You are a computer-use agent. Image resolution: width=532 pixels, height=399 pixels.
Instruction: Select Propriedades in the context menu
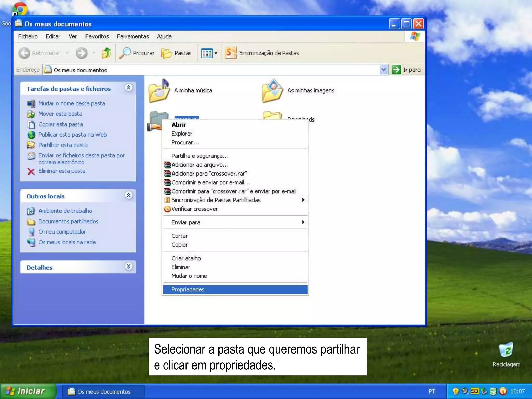[188, 289]
